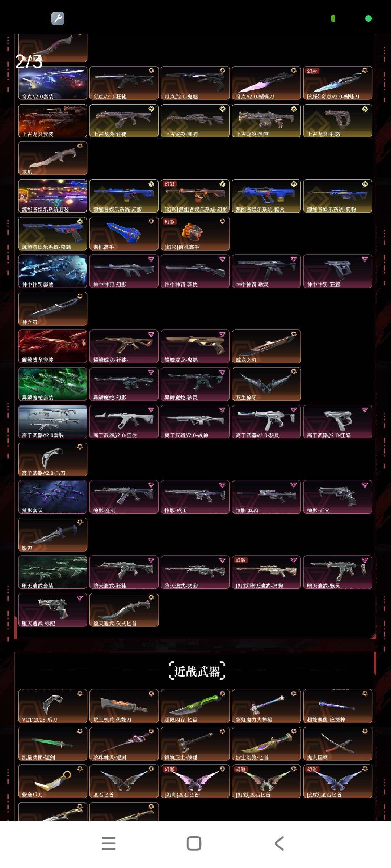
Task: Open the 上古龙炎-狂徒 skin card
Action: point(124,121)
